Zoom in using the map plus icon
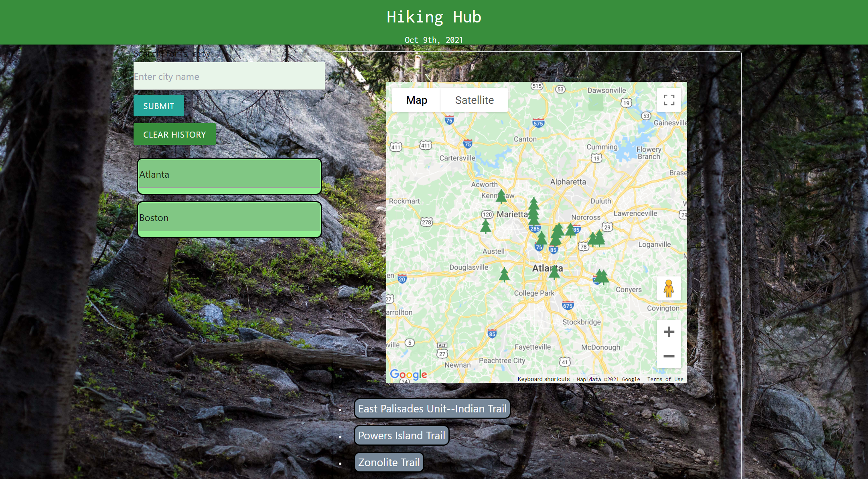This screenshot has height=479, width=868. [668, 331]
